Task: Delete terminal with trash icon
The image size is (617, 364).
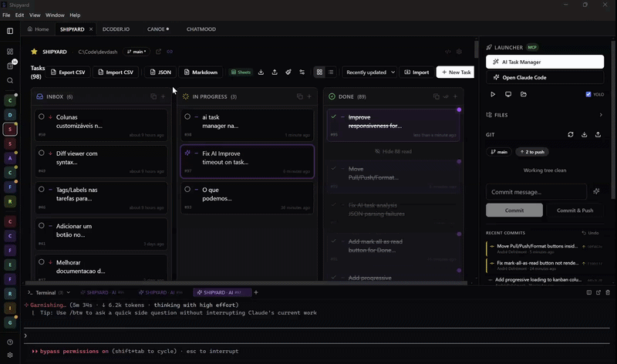Action: click(608, 292)
